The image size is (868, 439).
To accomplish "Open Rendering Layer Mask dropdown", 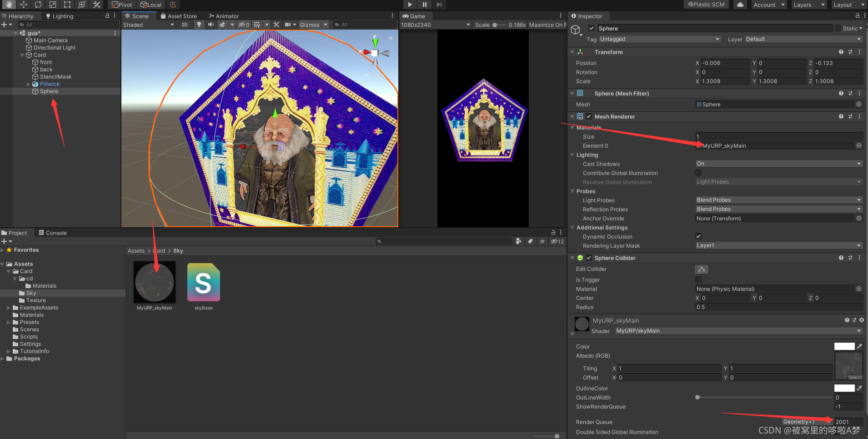I will [x=779, y=245].
